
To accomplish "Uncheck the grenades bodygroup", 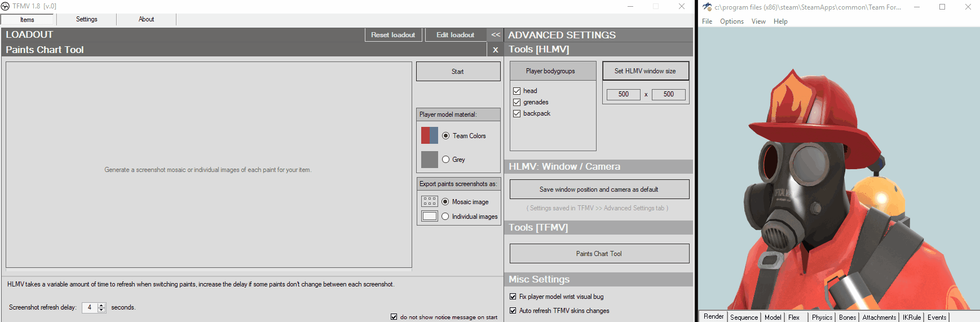I will pyautogui.click(x=517, y=102).
